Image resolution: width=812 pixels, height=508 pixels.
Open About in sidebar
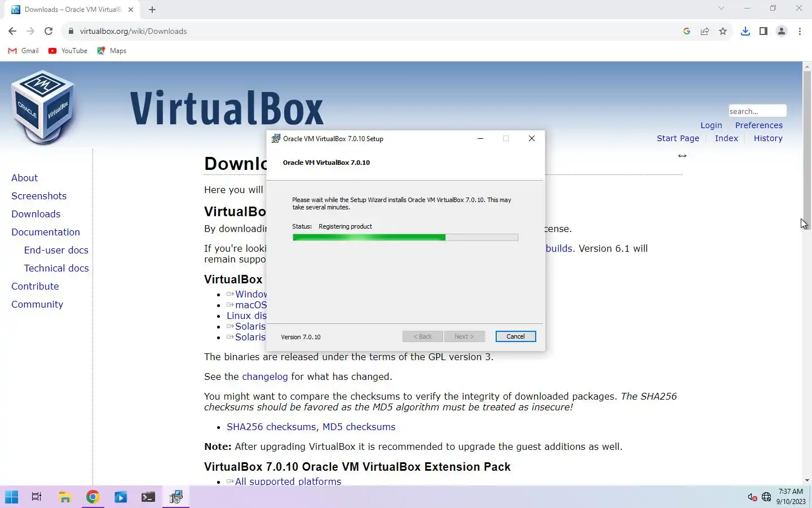(25, 178)
